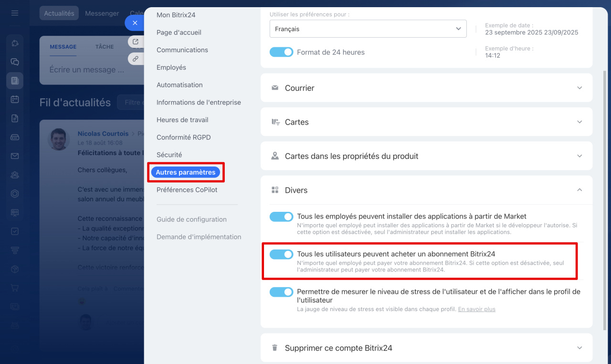Toggle off Market app installation for all employees

(281, 217)
